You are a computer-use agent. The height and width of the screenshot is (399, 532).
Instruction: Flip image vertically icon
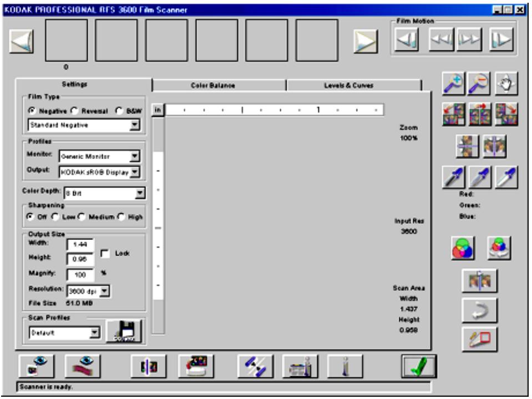(x=468, y=146)
